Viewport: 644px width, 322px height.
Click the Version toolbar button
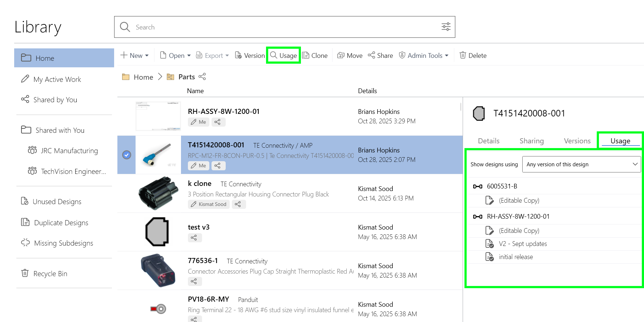point(250,55)
